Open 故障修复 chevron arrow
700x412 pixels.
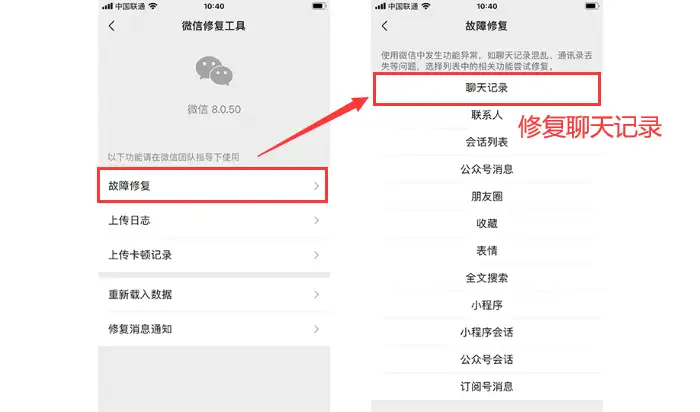[x=316, y=186]
